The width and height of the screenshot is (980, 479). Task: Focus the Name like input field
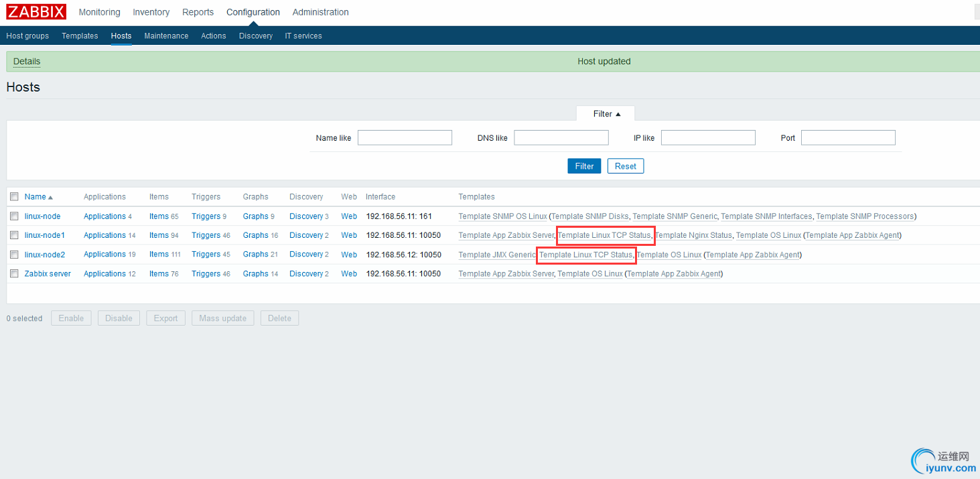pyautogui.click(x=405, y=138)
